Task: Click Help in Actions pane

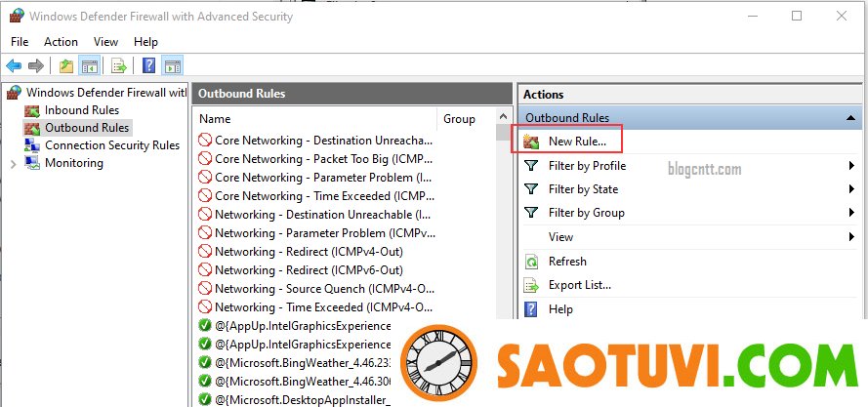Action: [560, 309]
